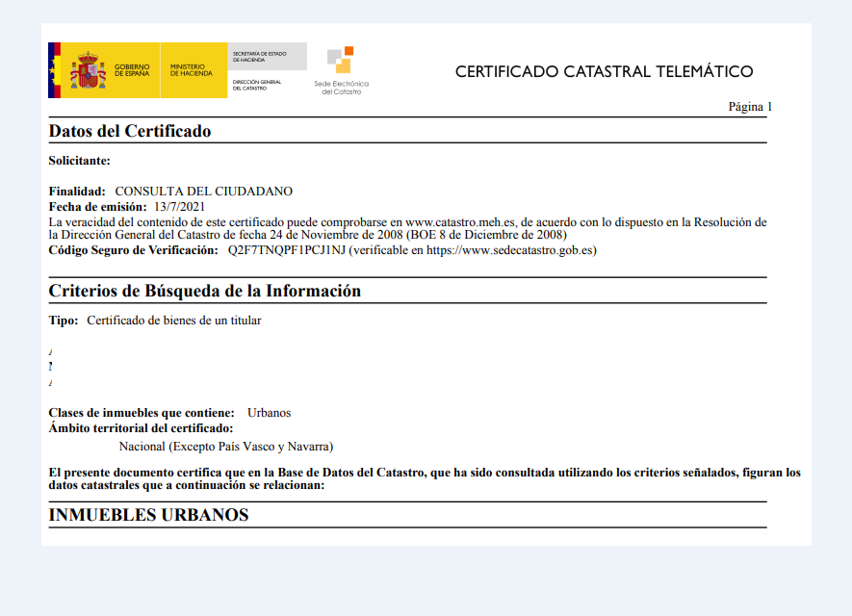
Task: Click the Gobierno de España logo text
Action: [x=132, y=70]
